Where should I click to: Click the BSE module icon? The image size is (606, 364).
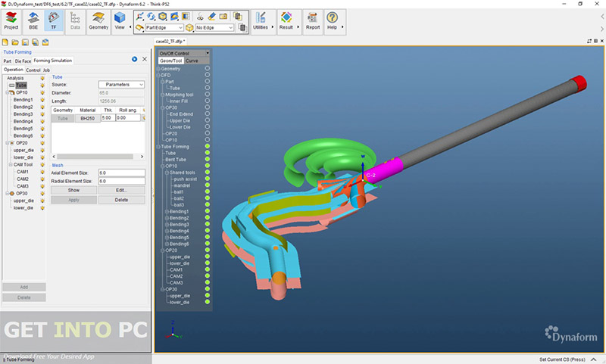[33, 19]
